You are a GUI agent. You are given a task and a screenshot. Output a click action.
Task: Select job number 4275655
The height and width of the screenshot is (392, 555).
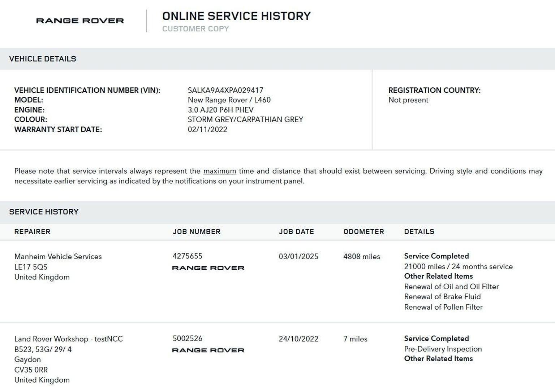[187, 256]
